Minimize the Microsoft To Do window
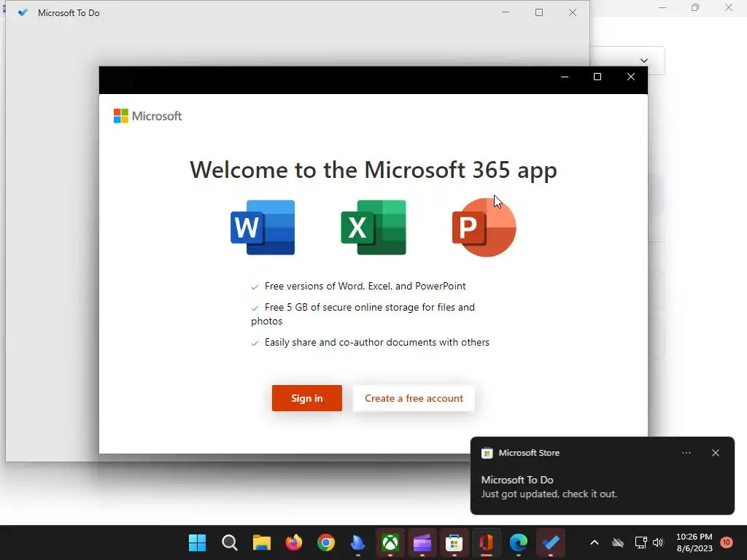 [x=506, y=13]
